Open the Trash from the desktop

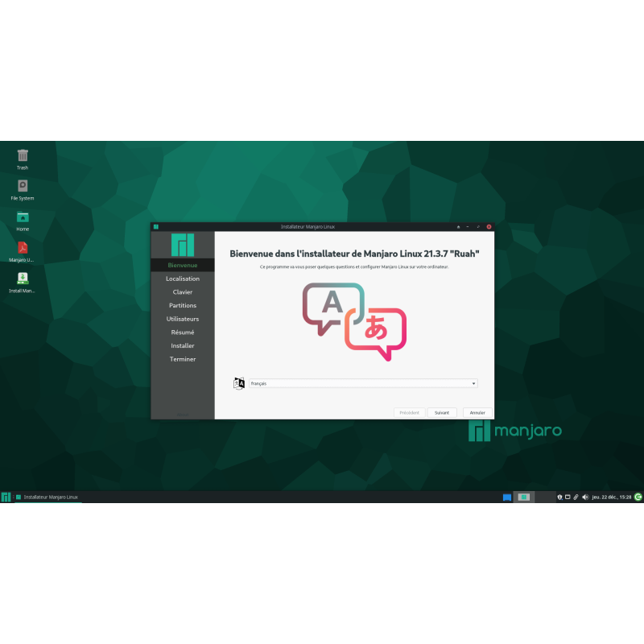pos(22,155)
